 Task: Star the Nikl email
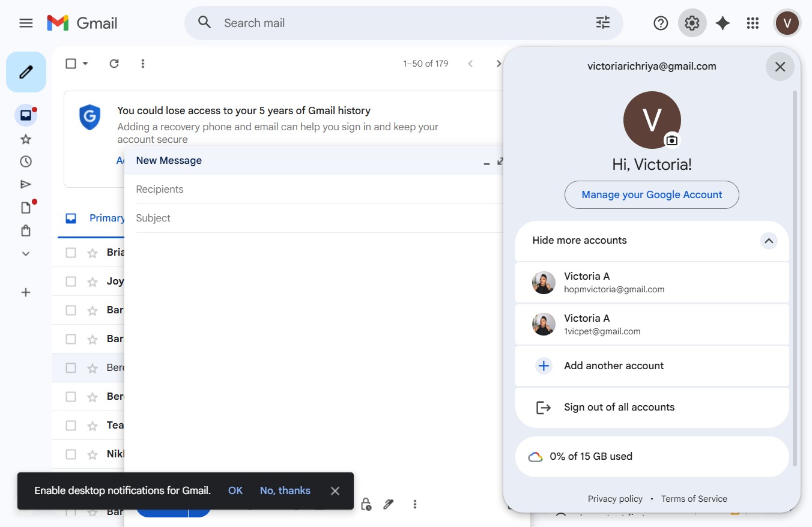[92, 454]
